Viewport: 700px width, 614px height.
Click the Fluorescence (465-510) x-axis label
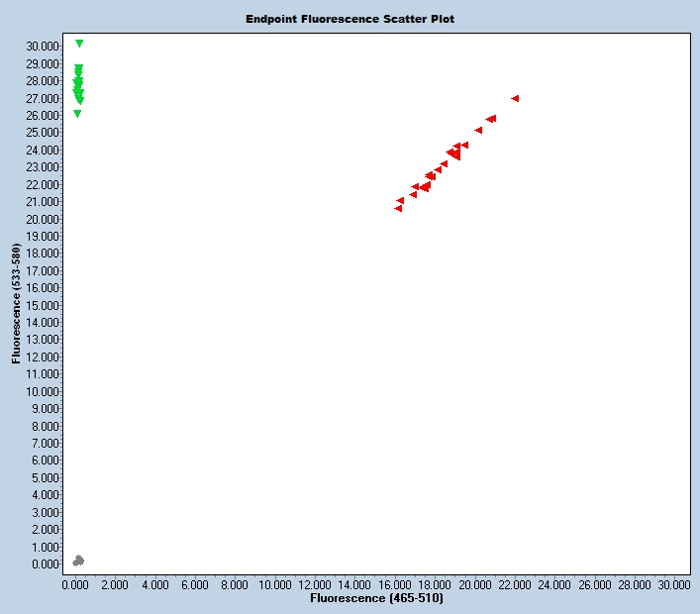coord(376,599)
